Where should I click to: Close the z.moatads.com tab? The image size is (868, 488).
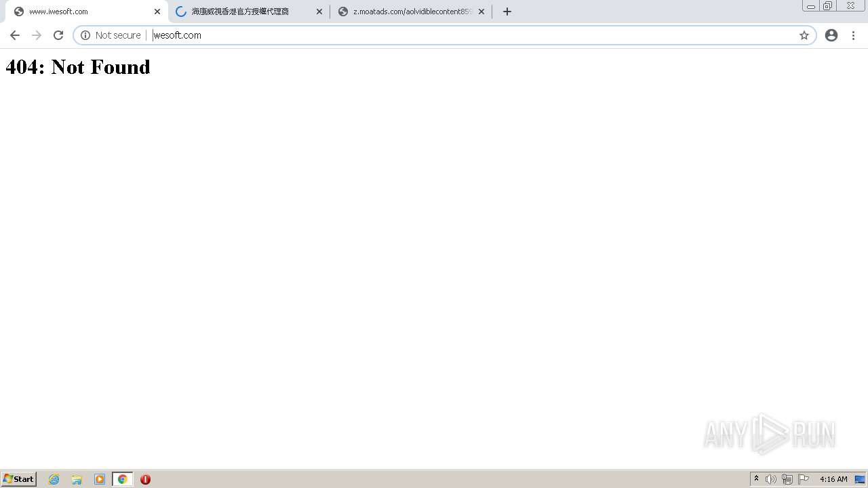pos(481,12)
